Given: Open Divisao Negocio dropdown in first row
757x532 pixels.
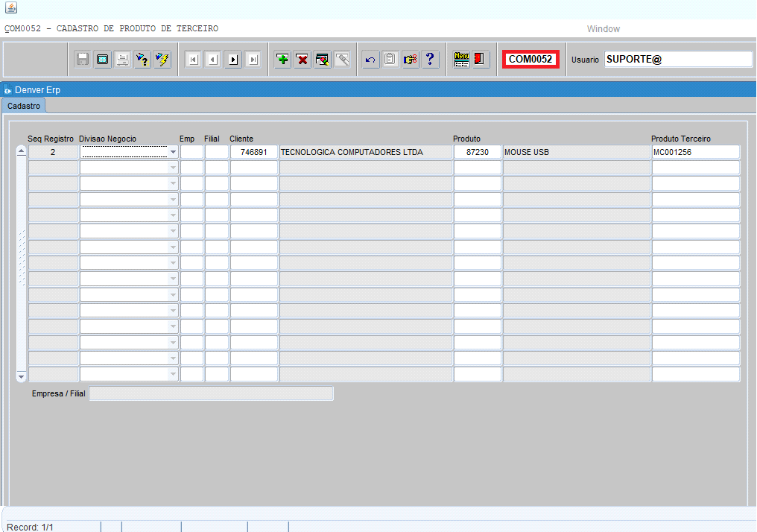Looking at the screenshot, I should point(173,152).
